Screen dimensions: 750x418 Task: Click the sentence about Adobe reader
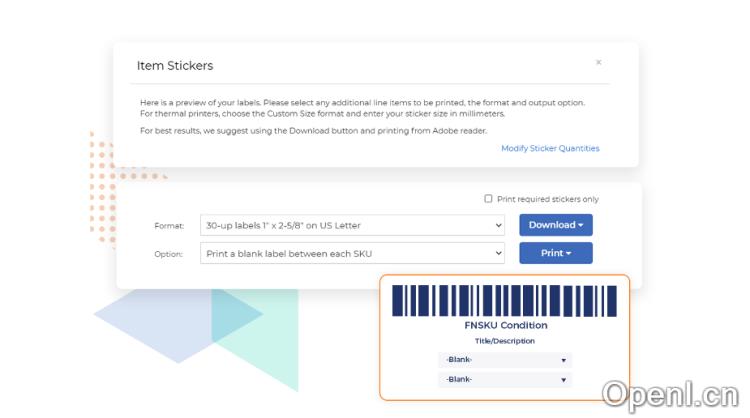pyautogui.click(x=313, y=131)
